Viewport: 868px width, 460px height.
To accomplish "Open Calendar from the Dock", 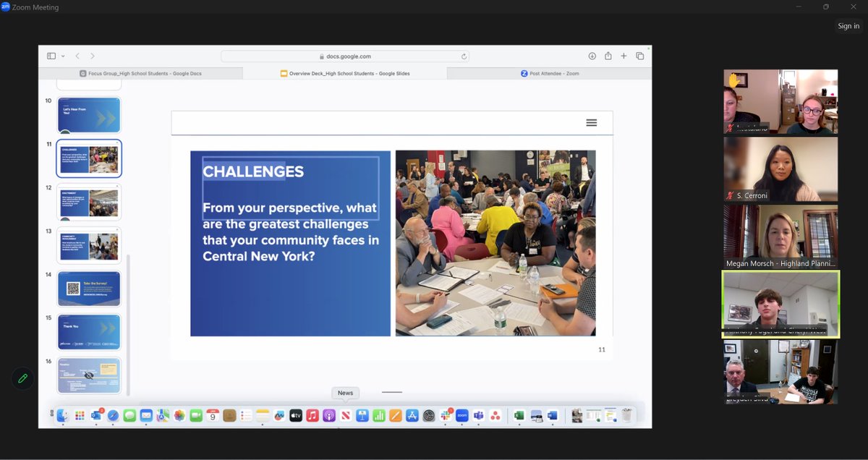I will [213, 415].
